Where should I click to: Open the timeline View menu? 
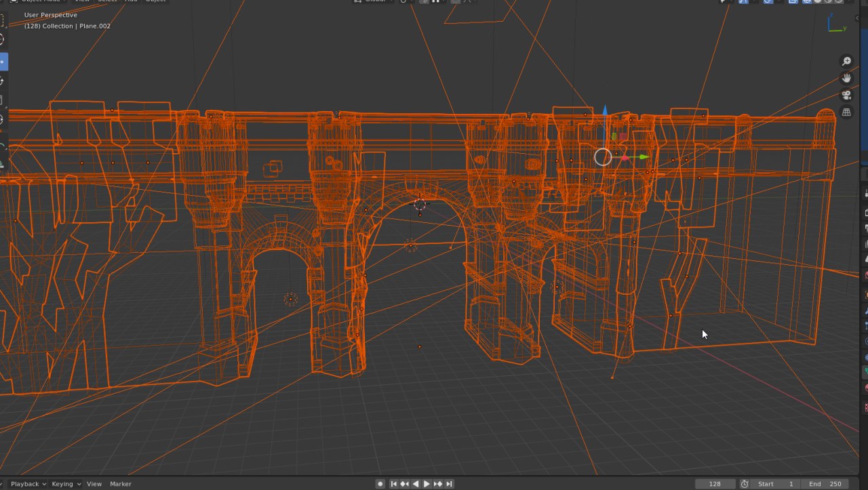coord(94,484)
